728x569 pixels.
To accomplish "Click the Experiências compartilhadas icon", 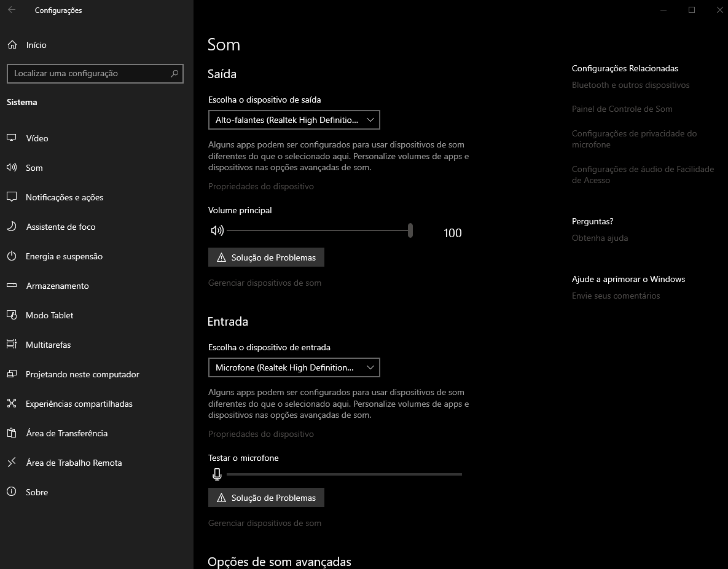I will [x=12, y=403].
